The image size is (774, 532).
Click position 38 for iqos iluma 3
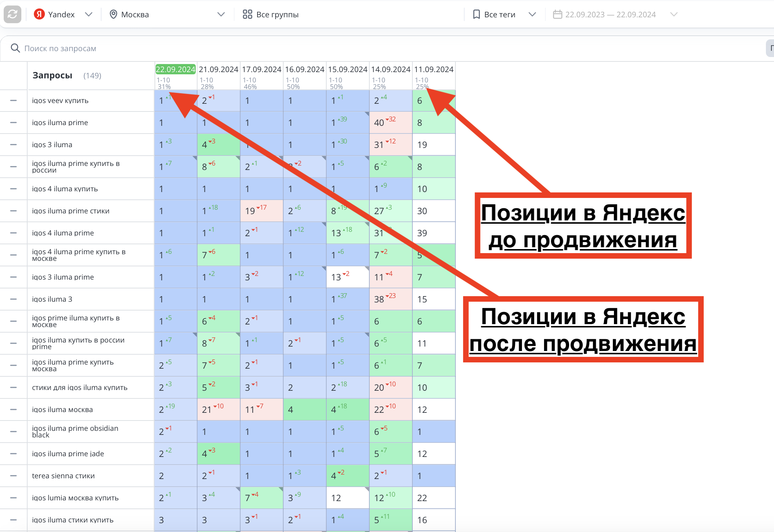(391, 299)
